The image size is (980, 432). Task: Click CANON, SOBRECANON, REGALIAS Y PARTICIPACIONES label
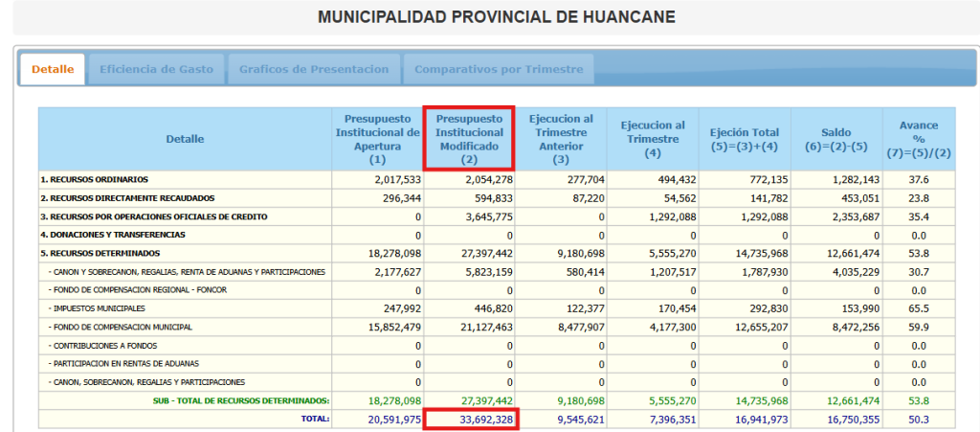[x=146, y=382]
